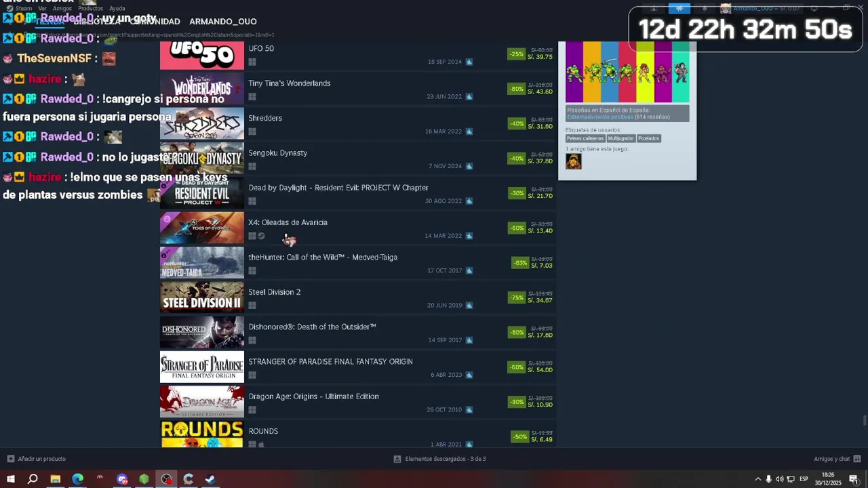Open the Steam icon in the taskbar
Image resolution: width=868 pixels, height=488 pixels.
pyautogui.click(x=210, y=479)
